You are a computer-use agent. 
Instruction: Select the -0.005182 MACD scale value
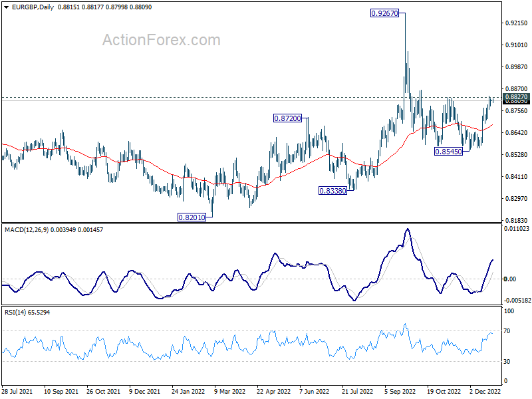517,301
